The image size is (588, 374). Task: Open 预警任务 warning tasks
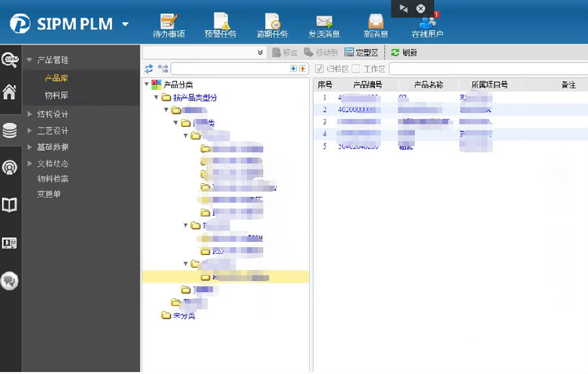220,22
